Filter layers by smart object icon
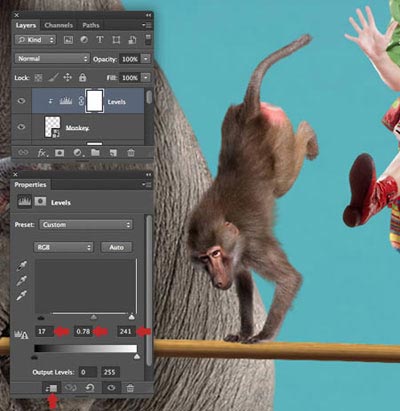400x411 pixels. point(132,40)
